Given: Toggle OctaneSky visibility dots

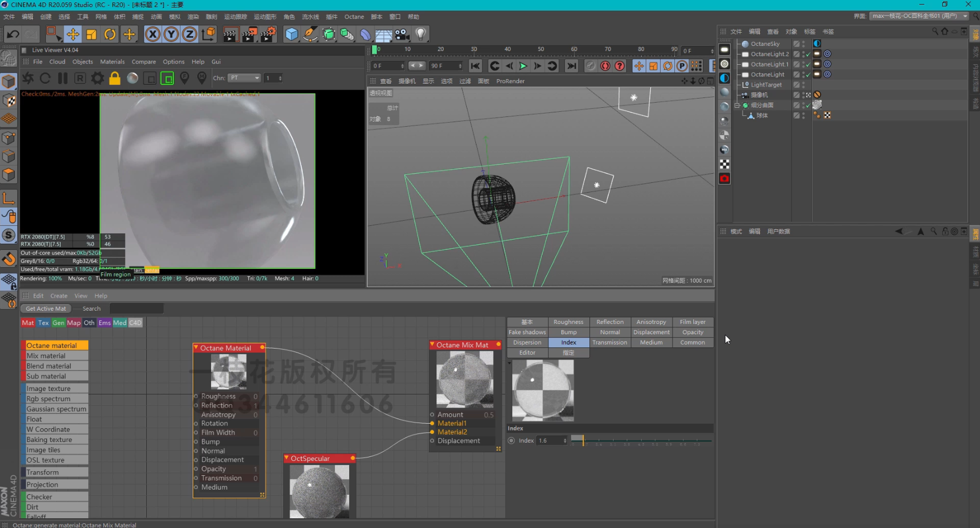Looking at the screenshot, I should tap(803, 44).
